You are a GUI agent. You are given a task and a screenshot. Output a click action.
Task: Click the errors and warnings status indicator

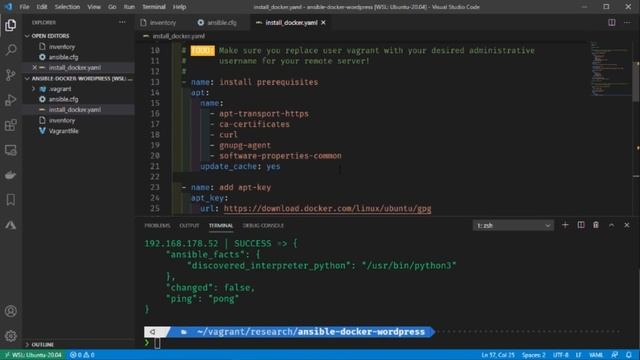[82, 355]
